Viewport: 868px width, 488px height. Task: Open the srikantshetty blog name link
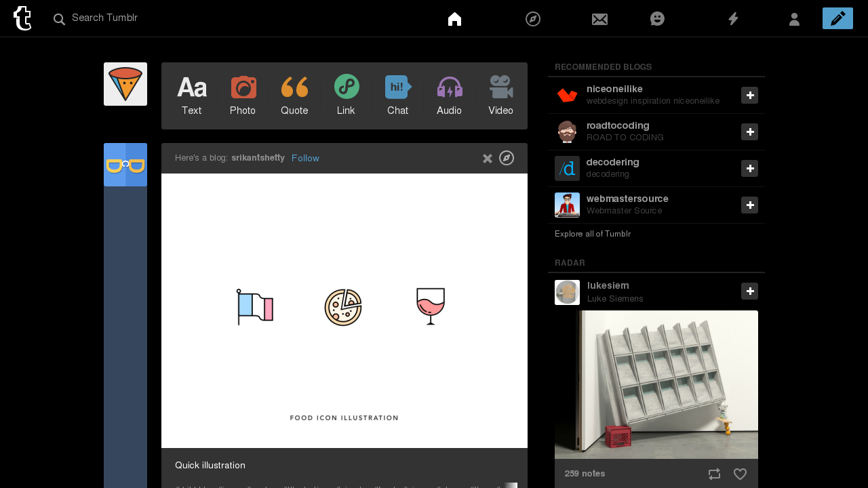(x=258, y=158)
